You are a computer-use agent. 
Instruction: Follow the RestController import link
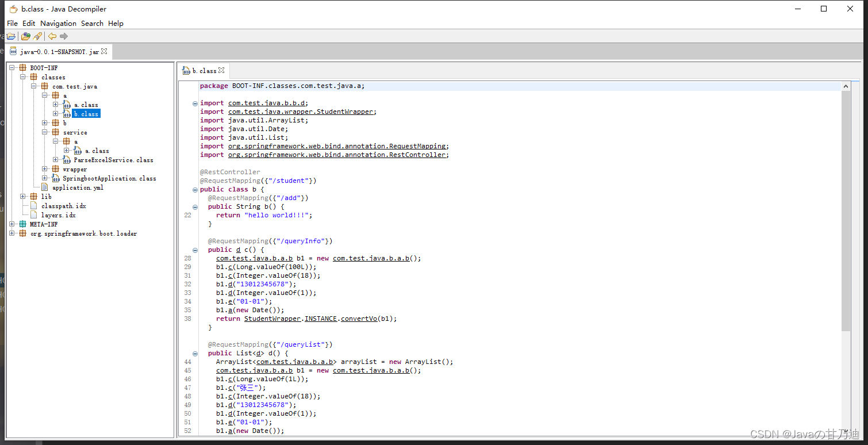(x=337, y=155)
